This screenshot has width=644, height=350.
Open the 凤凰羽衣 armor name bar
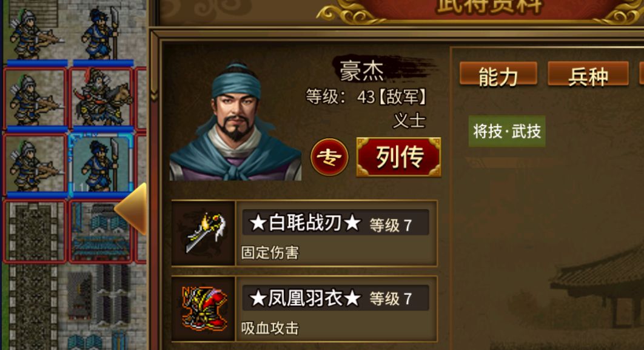point(335,298)
